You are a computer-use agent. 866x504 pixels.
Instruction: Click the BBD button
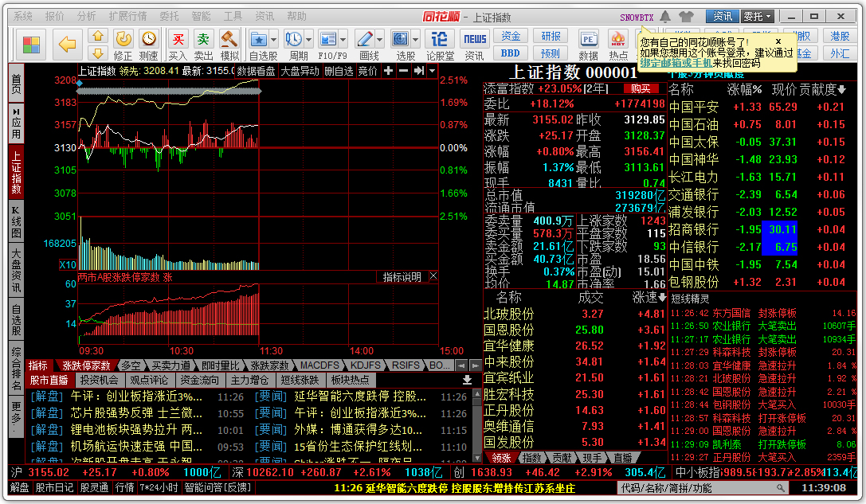[511, 53]
